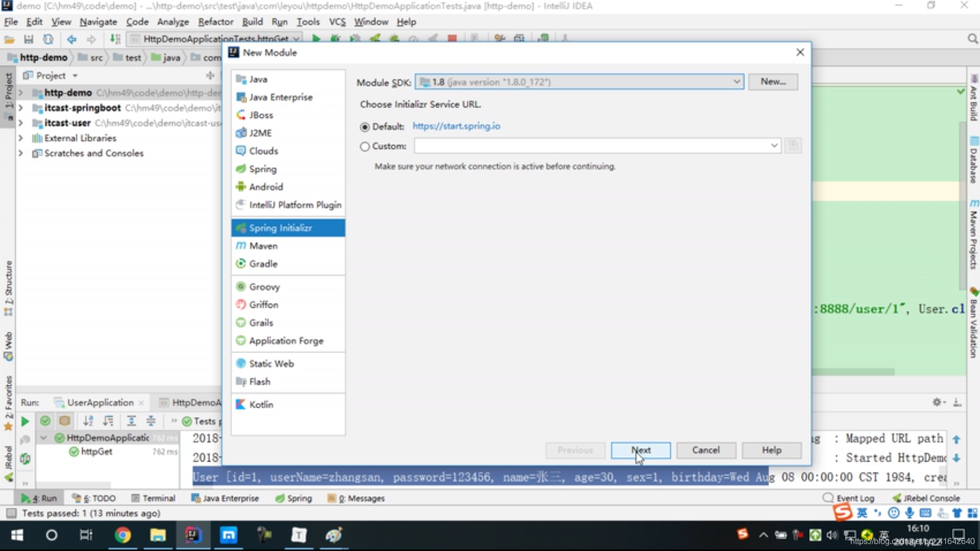
Task: Click the Next button to continue
Action: point(640,450)
